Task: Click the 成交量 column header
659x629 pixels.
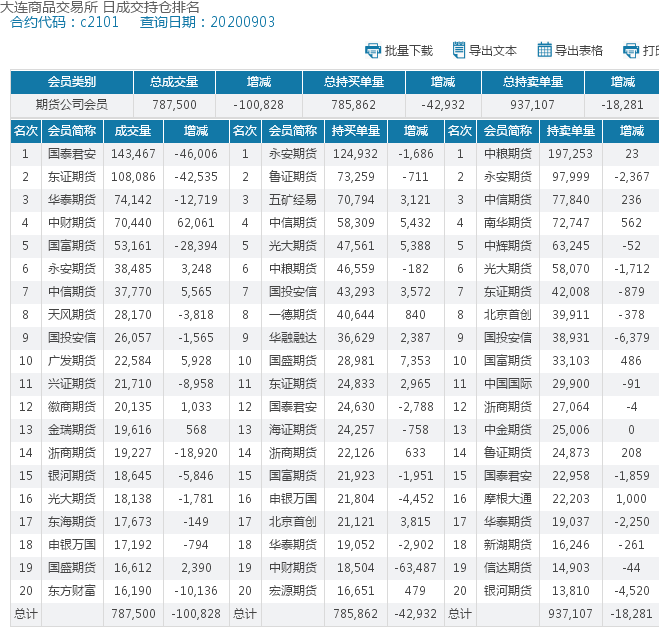Action: coord(133,131)
